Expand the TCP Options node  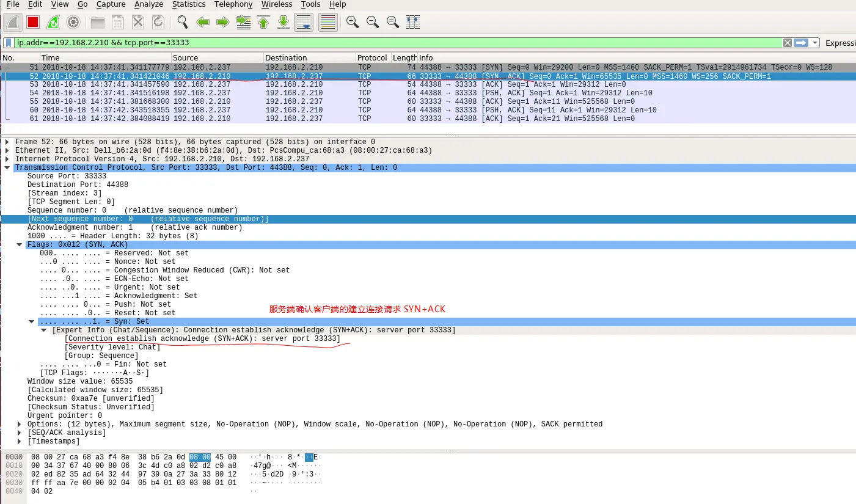coord(20,424)
